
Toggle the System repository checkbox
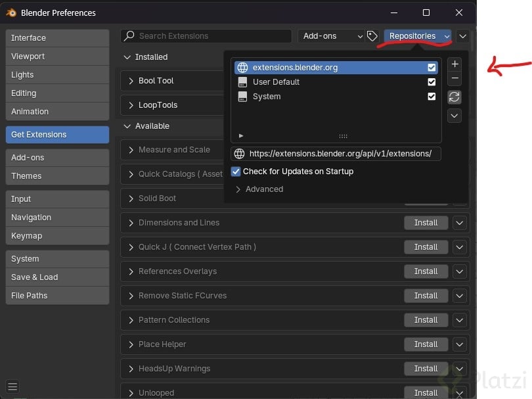coord(432,97)
